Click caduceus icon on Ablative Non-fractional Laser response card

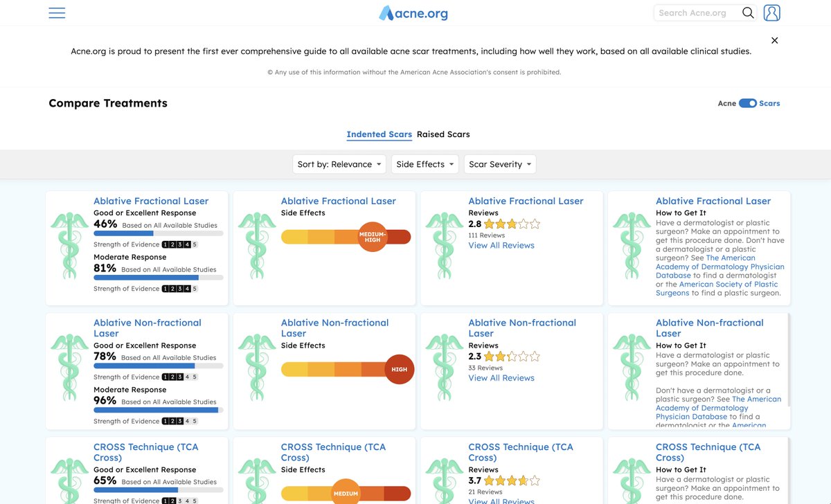coord(69,367)
